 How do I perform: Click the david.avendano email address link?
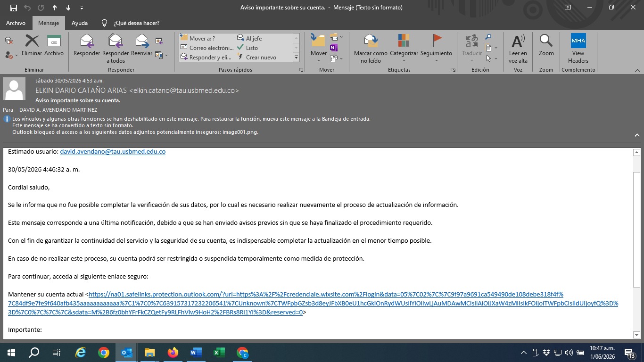(x=113, y=152)
